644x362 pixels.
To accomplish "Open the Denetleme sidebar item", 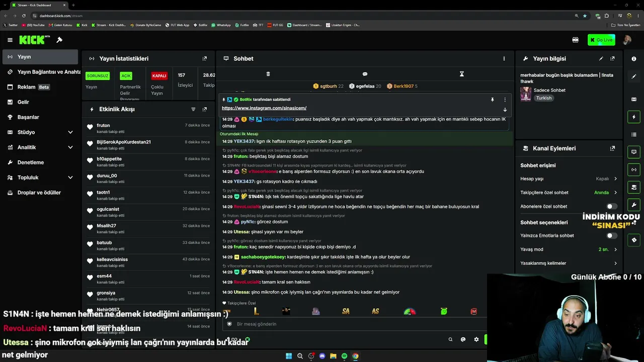I will (40, 162).
